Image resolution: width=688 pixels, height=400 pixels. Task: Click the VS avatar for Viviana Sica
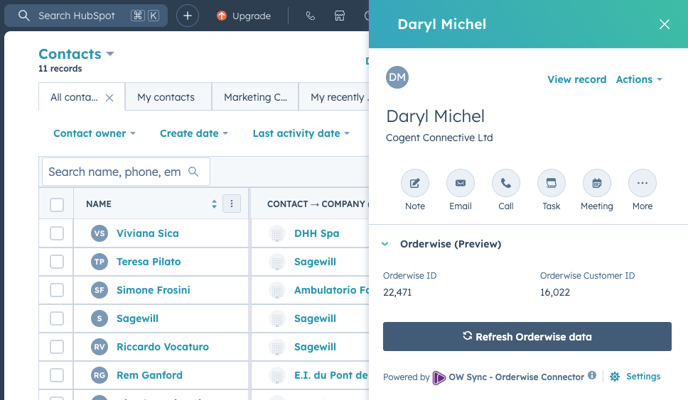(x=99, y=233)
